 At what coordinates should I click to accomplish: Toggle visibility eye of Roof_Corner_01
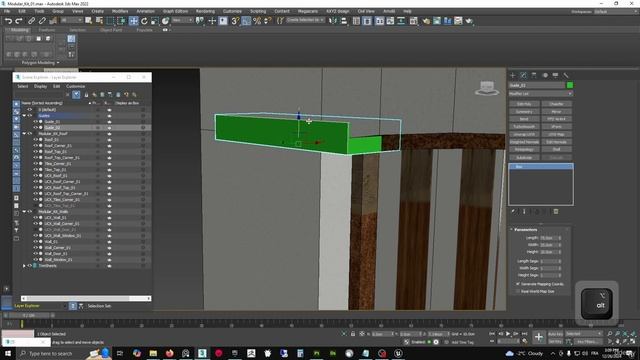click(36, 146)
